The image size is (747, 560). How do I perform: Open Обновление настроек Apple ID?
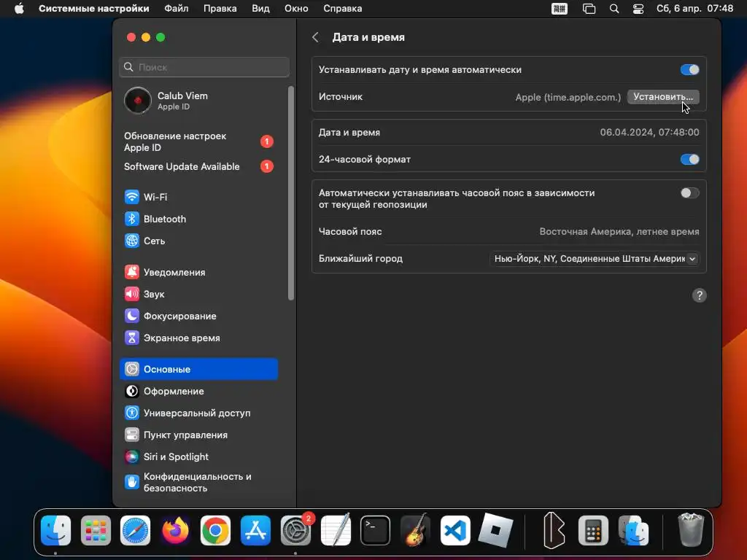click(x=198, y=141)
